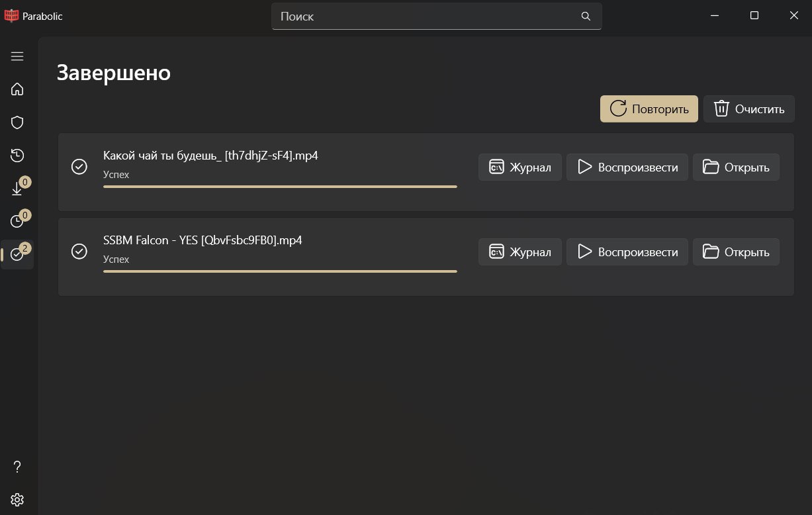Open Журнал for SSBM Falcon video
The height and width of the screenshot is (515, 812).
[x=519, y=252]
